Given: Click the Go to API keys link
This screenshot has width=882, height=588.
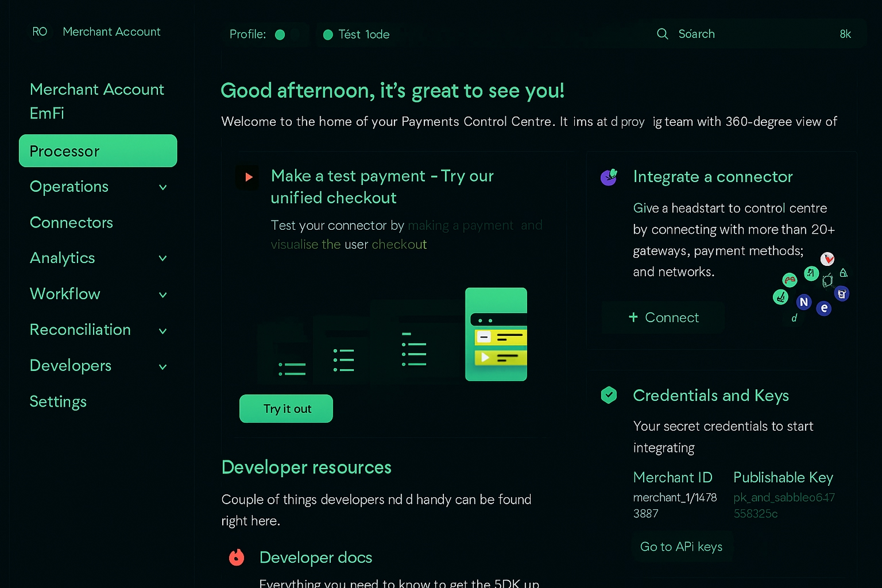Looking at the screenshot, I should tap(681, 547).
